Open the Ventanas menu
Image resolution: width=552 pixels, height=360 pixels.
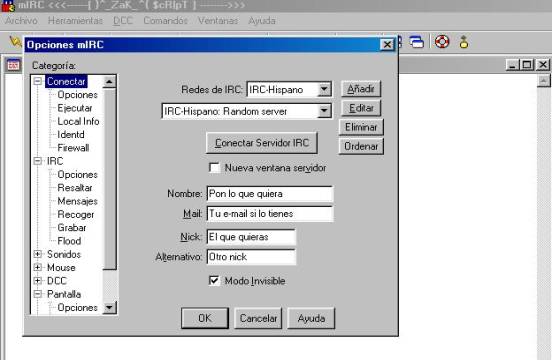click(218, 21)
